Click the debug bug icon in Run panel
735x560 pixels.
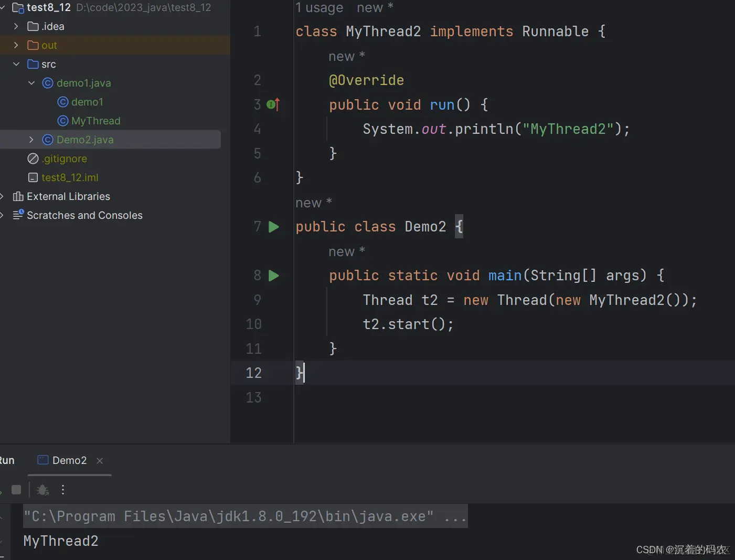43,490
